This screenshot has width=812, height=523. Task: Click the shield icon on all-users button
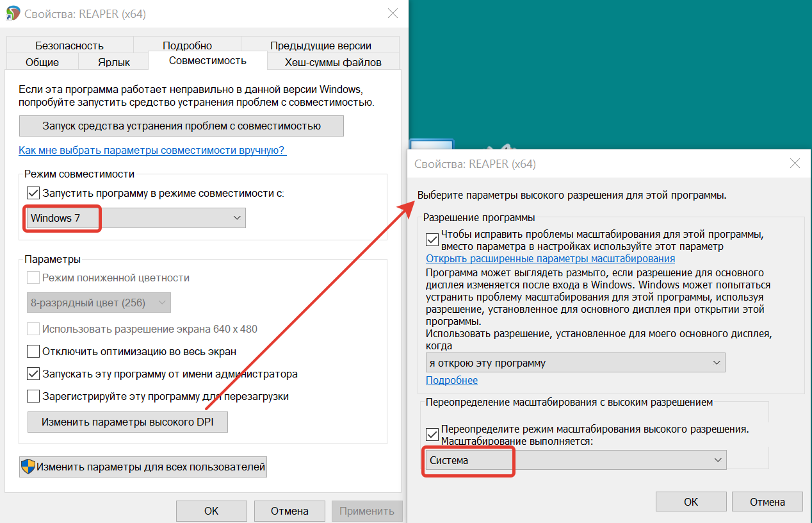click(x=28, y=467)
